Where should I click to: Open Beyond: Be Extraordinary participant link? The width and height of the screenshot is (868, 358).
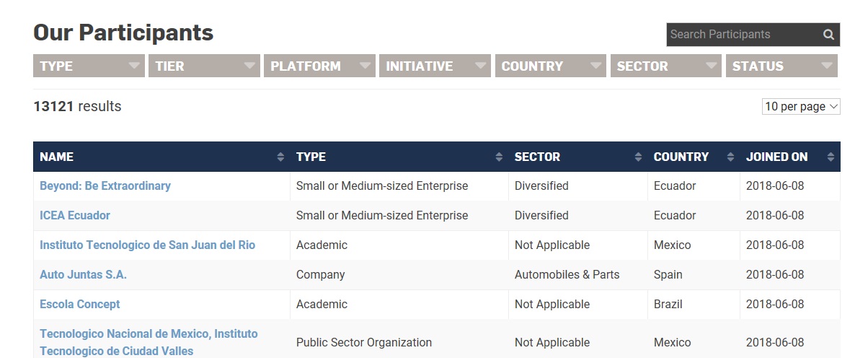pyautogui.click(x=105, y=185)
